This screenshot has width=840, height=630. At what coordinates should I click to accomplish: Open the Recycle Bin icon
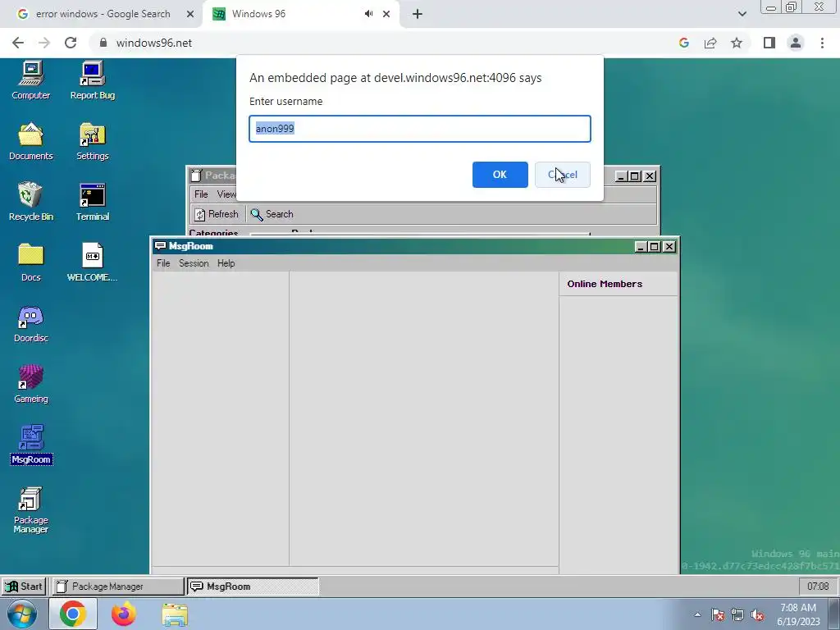click(31, 202)
